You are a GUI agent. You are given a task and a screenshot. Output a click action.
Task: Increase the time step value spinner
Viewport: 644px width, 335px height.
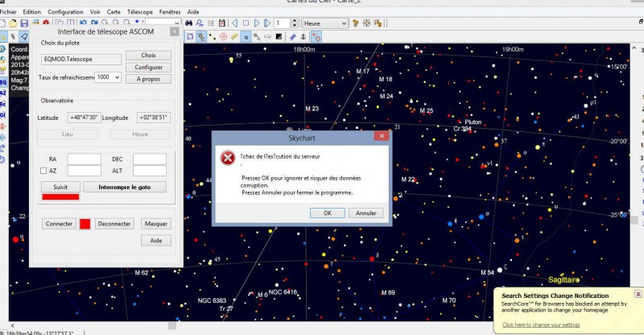[294, 21]
